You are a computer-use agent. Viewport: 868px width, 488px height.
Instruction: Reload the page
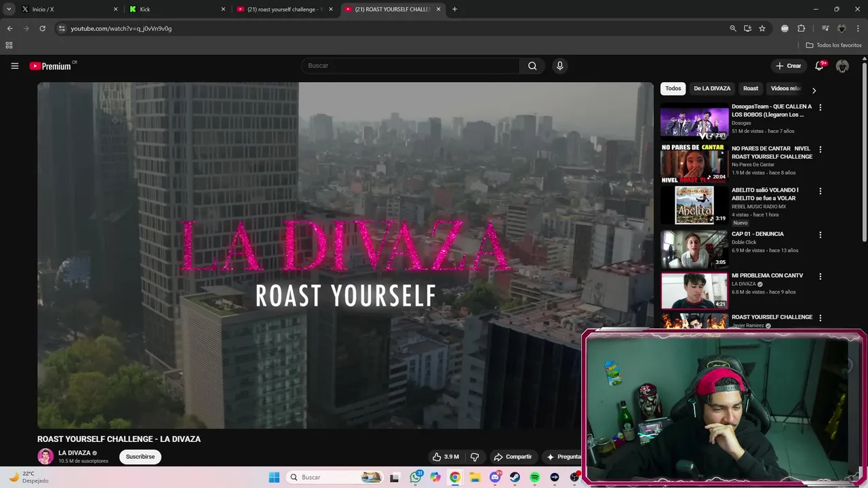tap(42, 28)
